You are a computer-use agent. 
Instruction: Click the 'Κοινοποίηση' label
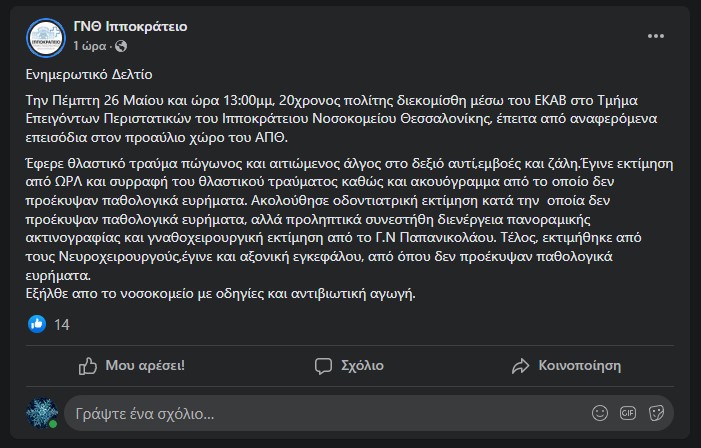pos(579,365)
